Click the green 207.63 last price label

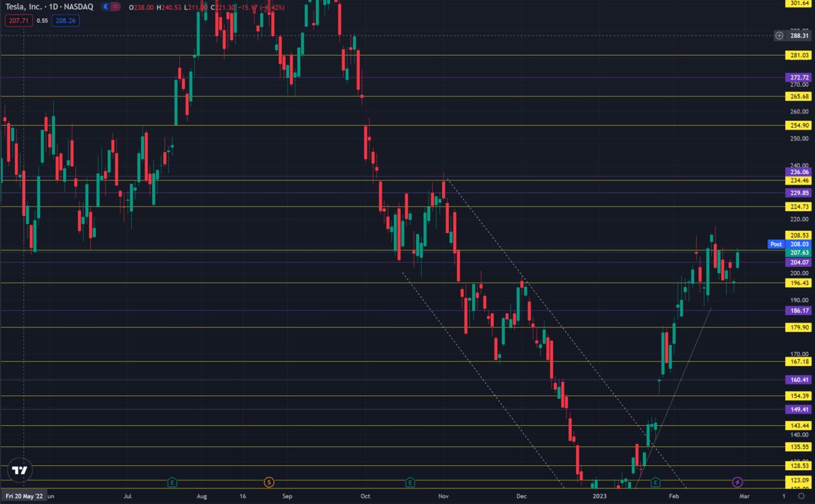pyautogui.click(x=799, y=253)
